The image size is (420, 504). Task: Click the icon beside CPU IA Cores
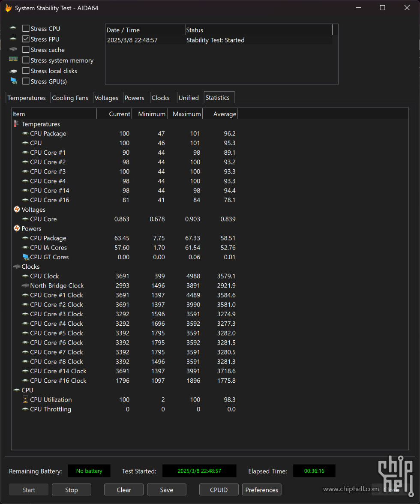tap(25, 248)
